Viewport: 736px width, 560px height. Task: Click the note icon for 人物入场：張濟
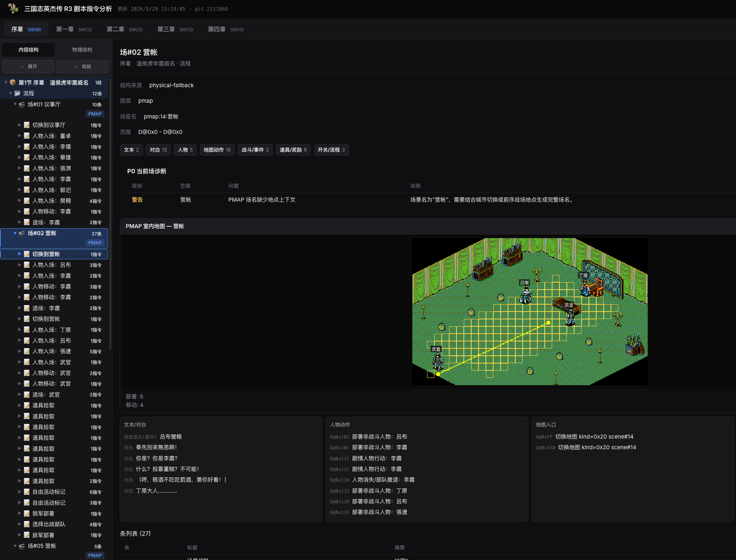click(x=27, y=168)
